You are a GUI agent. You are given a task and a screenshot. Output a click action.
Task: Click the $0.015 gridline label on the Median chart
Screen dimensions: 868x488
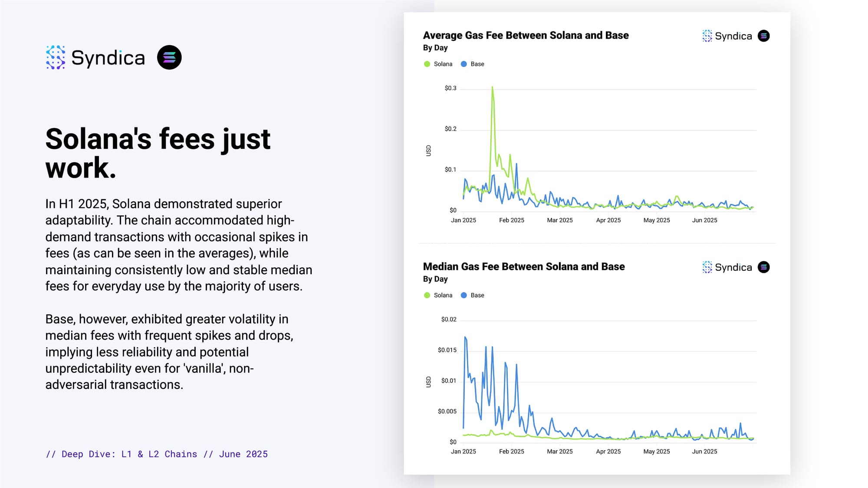[x=447, y=350]
